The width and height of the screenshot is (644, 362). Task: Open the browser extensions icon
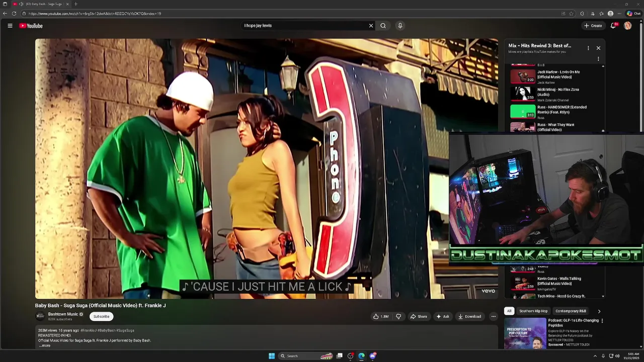tap(582, 14)
